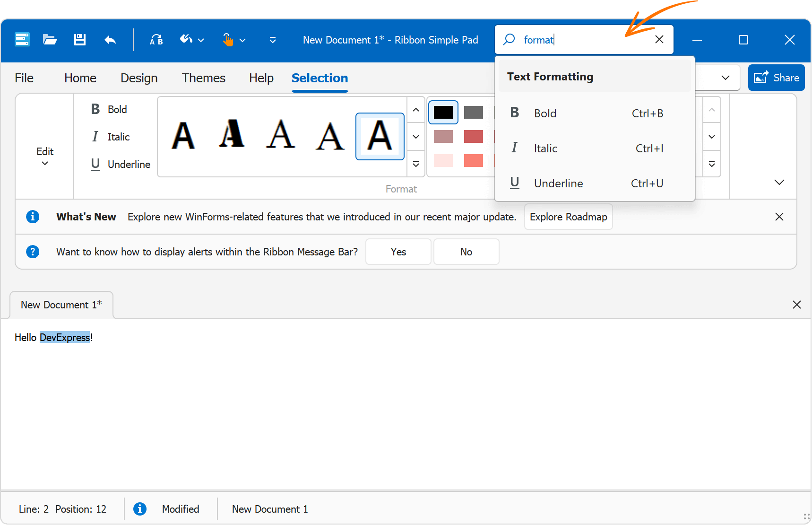Select the largest font size preview in Format gallery
Image resolution: width=812 pixels, height=525 pixels.
[380, 137]
